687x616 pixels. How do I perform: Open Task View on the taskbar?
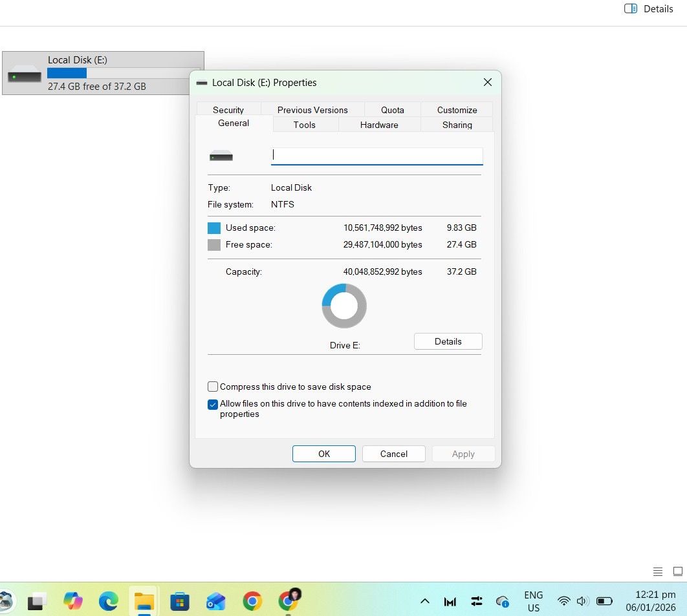38,601
